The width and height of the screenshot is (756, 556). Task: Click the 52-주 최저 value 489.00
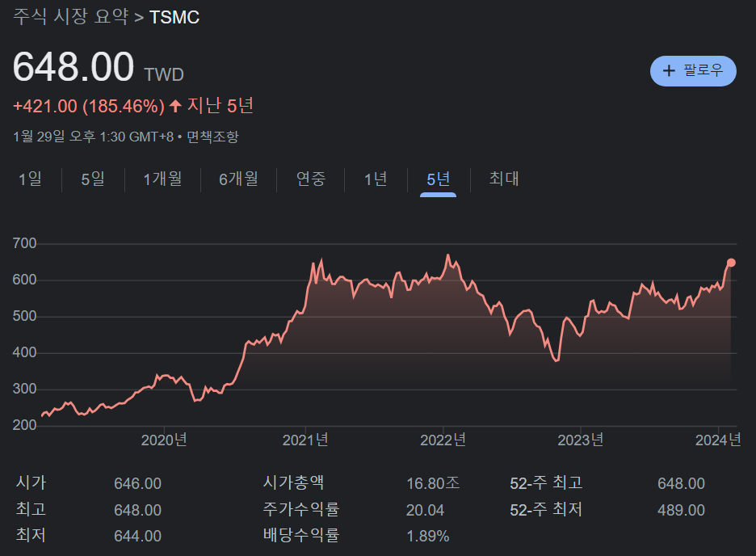pyautogui.click(x=681, y=510)
